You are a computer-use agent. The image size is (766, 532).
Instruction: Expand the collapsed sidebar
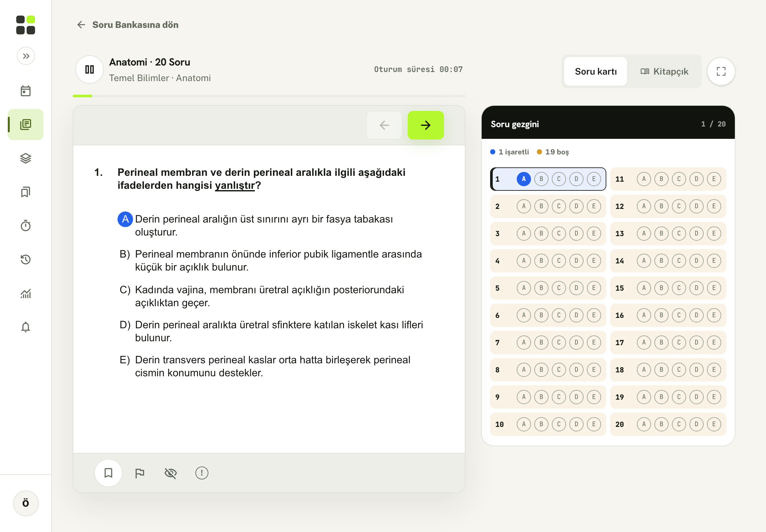click(26, 56)
